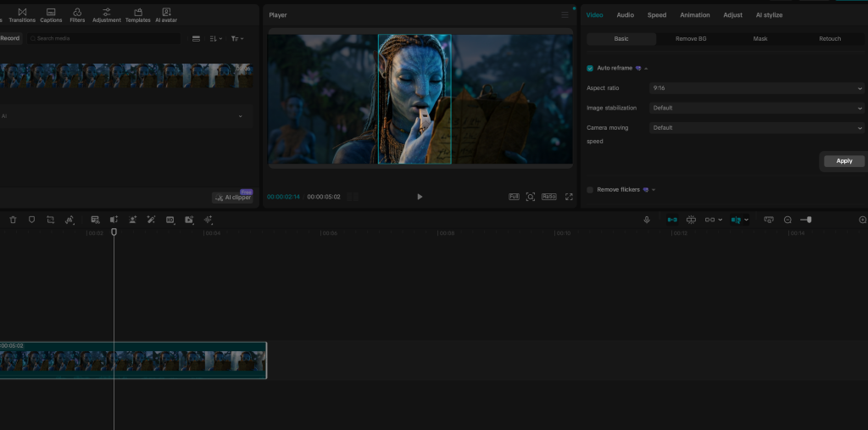Launch the AI clipper
This screenshot has width=868, height=430.
point(232,198)
